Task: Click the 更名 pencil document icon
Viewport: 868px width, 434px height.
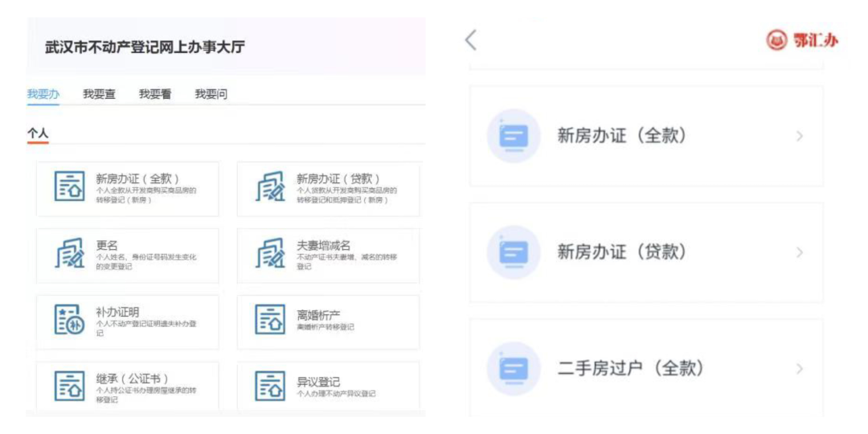Action: (x=69, y=254)
